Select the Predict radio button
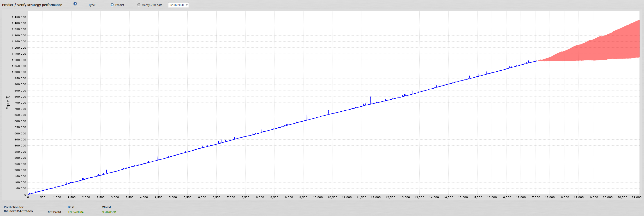 click(112, 5)
